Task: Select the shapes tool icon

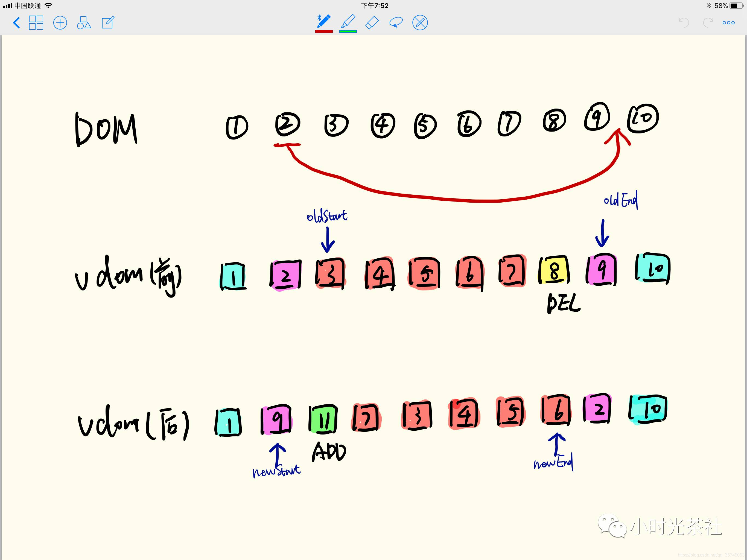Action: (x=84, y=23)
